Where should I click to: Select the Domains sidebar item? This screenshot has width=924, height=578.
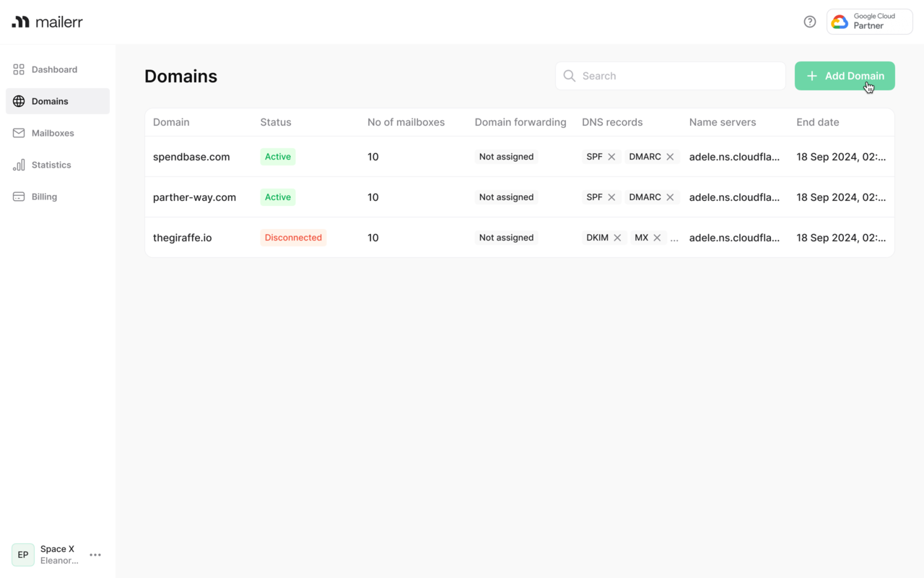(x=50, y=101)
